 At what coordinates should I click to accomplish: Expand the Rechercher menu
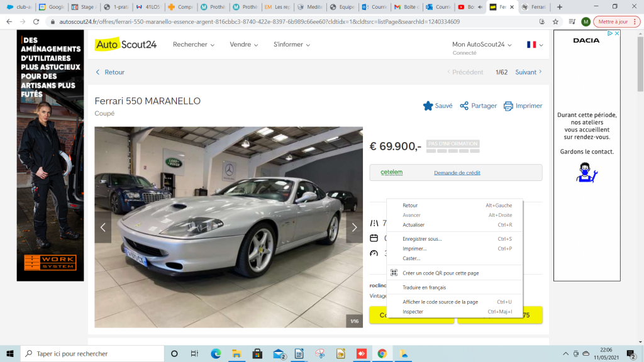tap(194, 45)
